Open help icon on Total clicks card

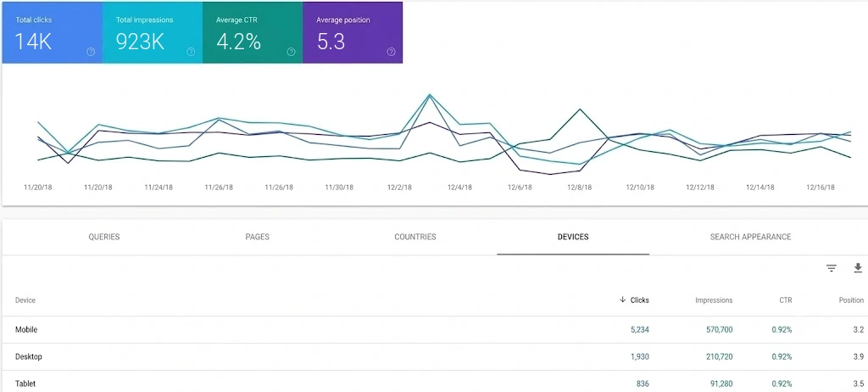pyautogui.click(x=91, y=52)
